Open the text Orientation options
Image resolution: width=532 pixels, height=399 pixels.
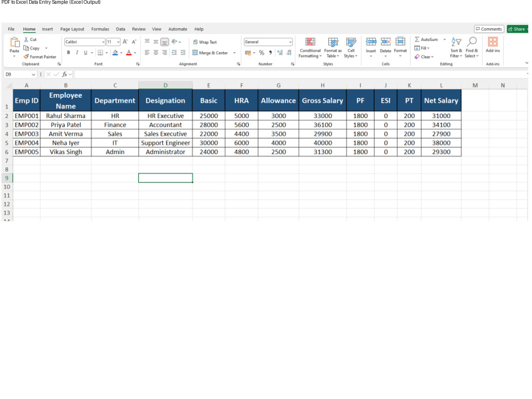176,41
